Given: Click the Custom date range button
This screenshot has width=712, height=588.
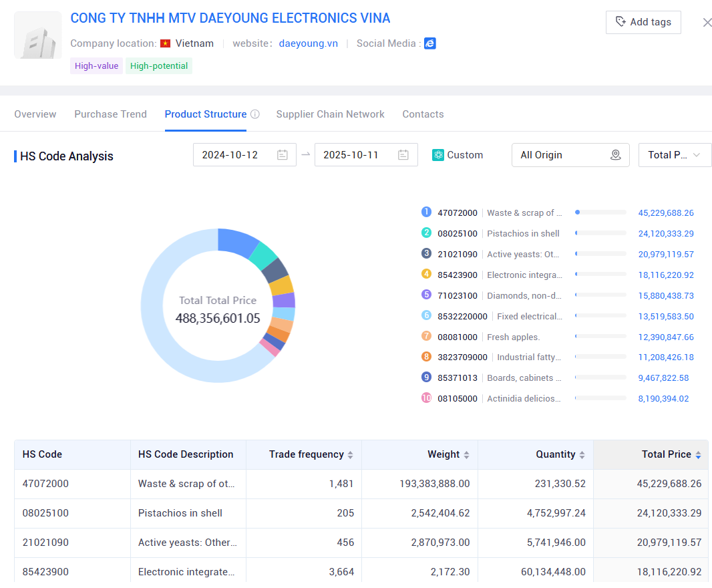Looking at the screenshot, I should (458, 155).
